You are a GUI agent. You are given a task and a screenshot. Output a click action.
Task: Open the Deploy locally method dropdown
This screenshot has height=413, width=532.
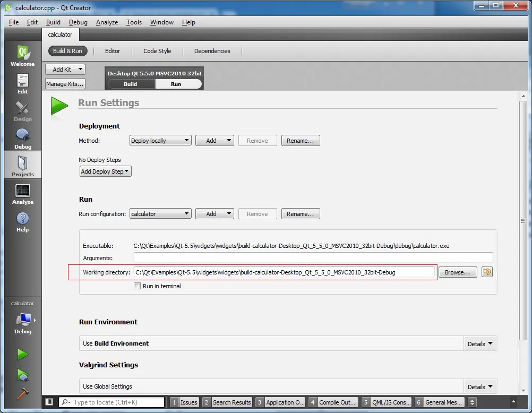pyautogui.click(x=160, y=141)
